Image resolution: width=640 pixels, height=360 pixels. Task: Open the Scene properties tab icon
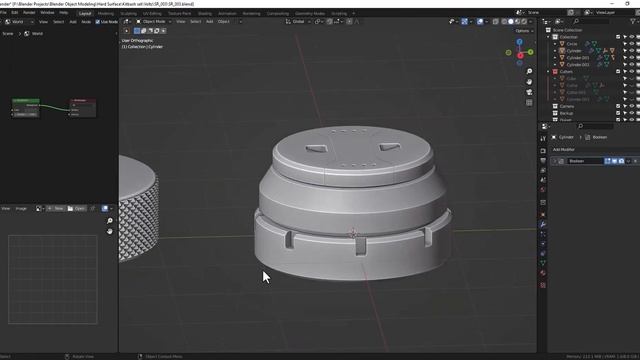click(543, 180)
